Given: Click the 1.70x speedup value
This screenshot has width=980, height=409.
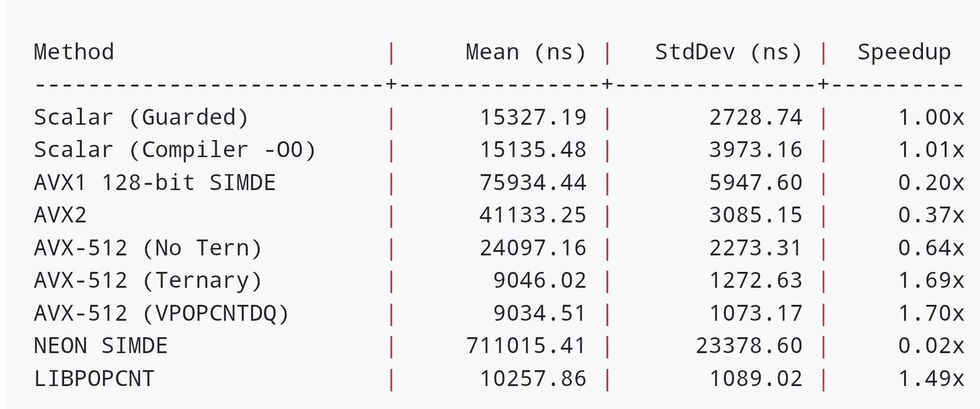Looking at the screenshot, I should [x=931, y=313].
